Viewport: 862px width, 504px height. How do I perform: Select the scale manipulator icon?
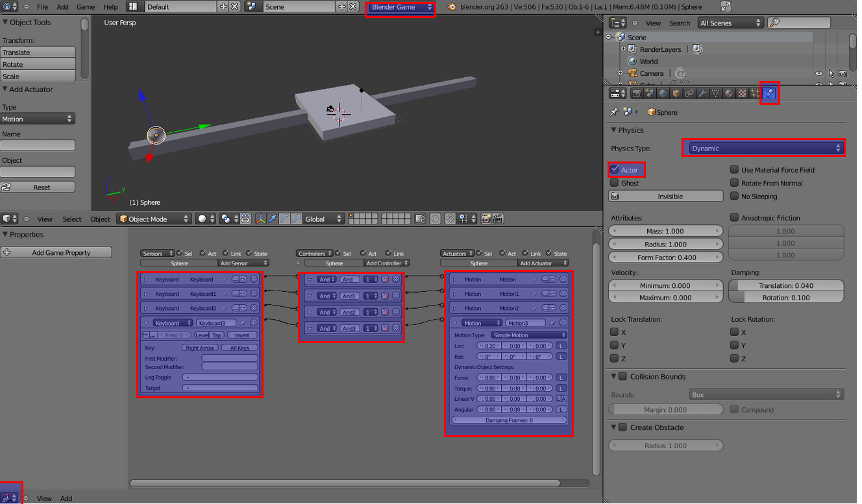coord(296,219)
